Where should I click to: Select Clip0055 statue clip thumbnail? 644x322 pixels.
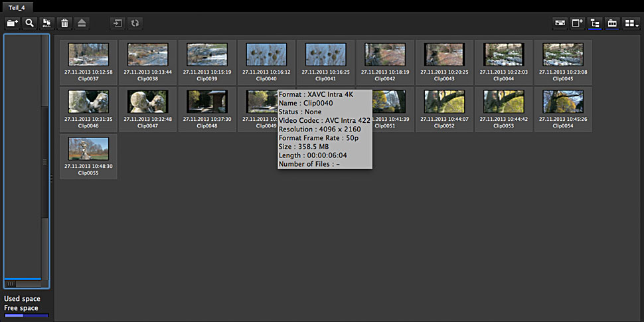point(88,149)
